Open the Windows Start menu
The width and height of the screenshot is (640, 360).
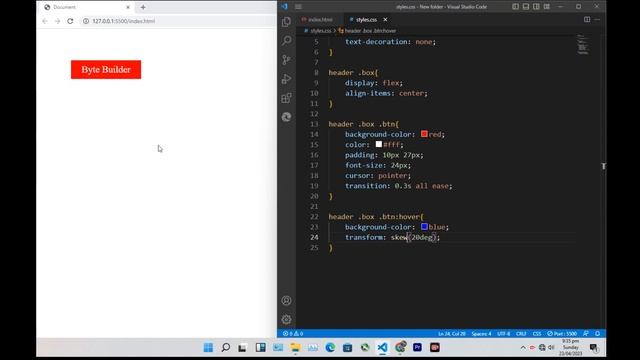208,347
